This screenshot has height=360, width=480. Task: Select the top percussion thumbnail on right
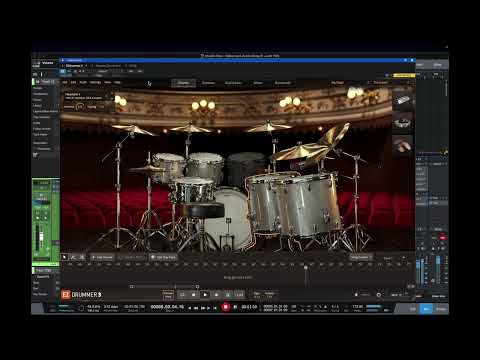click(402, 100)
